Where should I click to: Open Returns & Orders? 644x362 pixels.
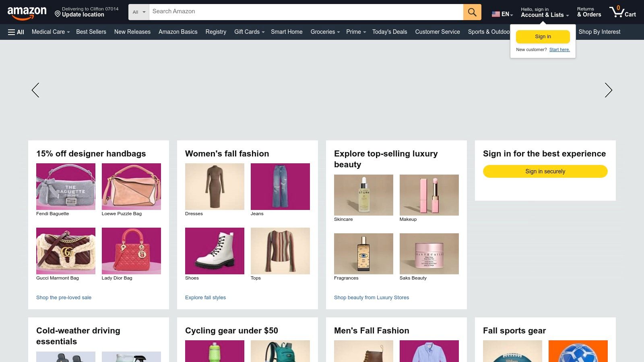pos(589,12)
